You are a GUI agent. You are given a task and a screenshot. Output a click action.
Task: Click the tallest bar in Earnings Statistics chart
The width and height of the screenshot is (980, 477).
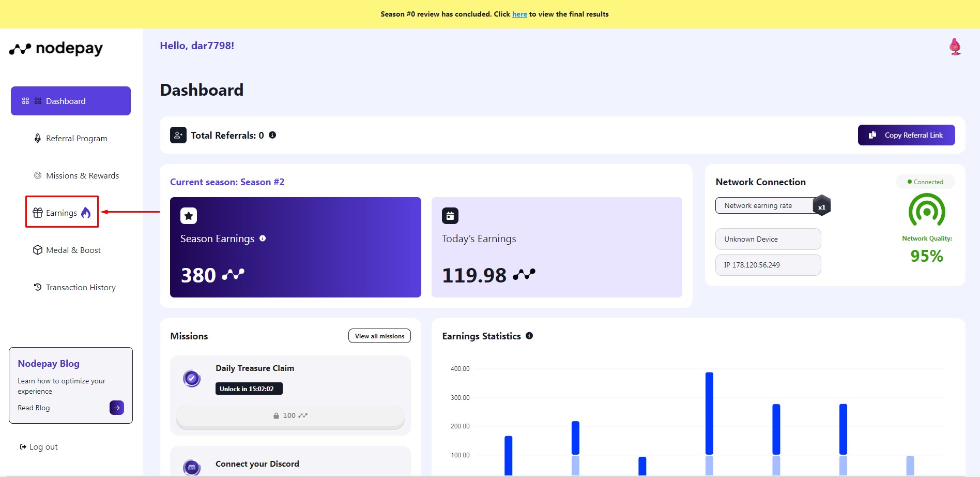click(x=709, y=414)
